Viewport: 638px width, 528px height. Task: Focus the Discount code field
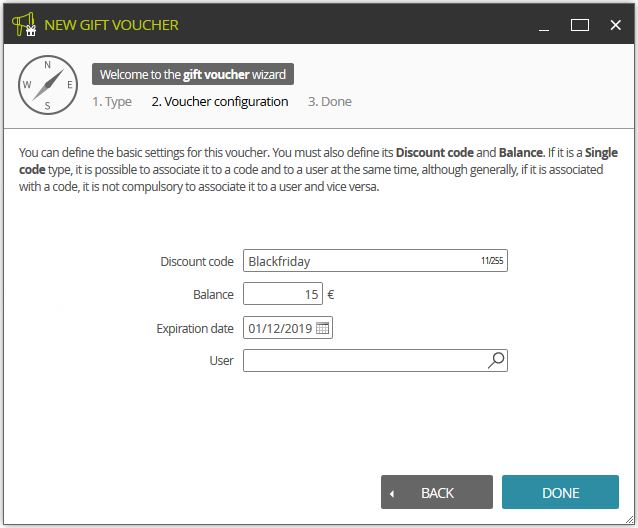(x=375, y=261)
